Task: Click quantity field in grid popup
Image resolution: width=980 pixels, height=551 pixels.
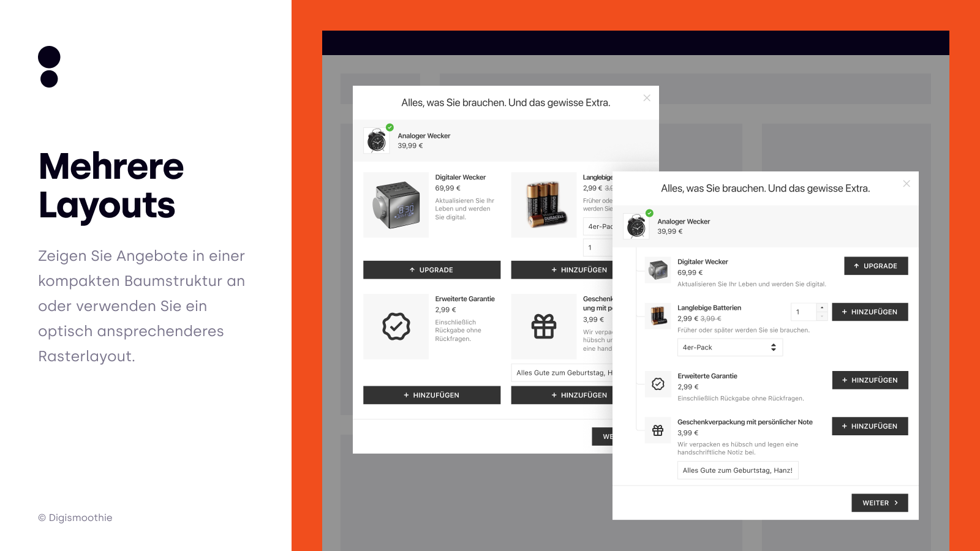Action: [598, 247]
